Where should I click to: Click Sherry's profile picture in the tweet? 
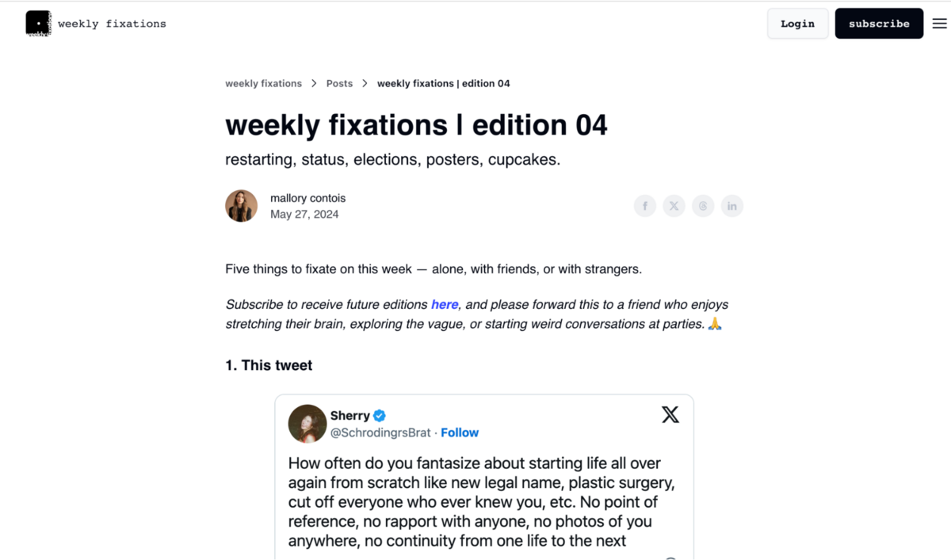307,424
